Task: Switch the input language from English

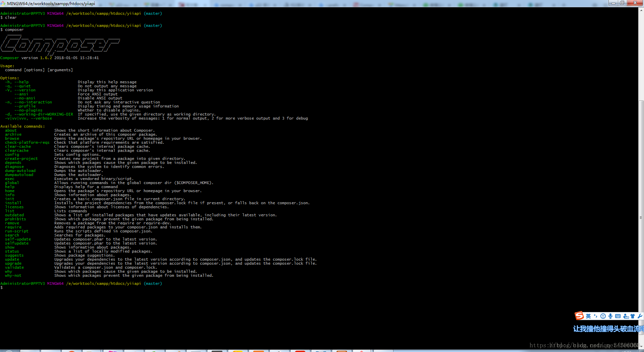Action: [588, 316]
